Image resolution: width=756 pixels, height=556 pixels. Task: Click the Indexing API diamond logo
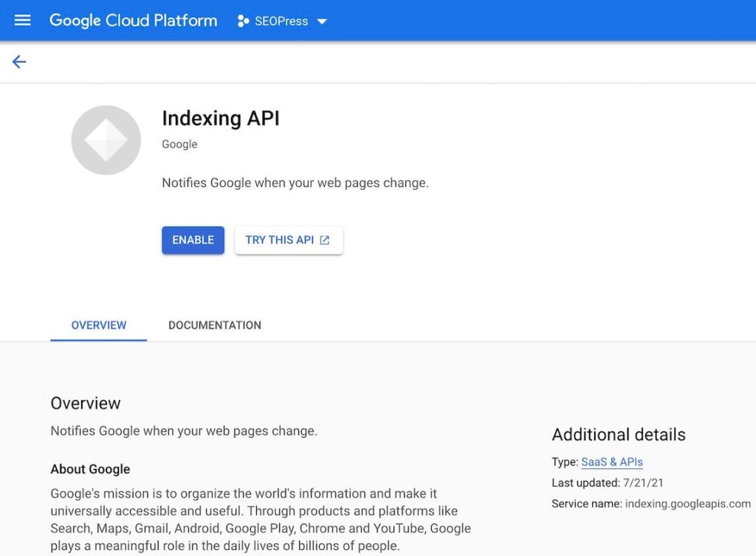[106, 140]
